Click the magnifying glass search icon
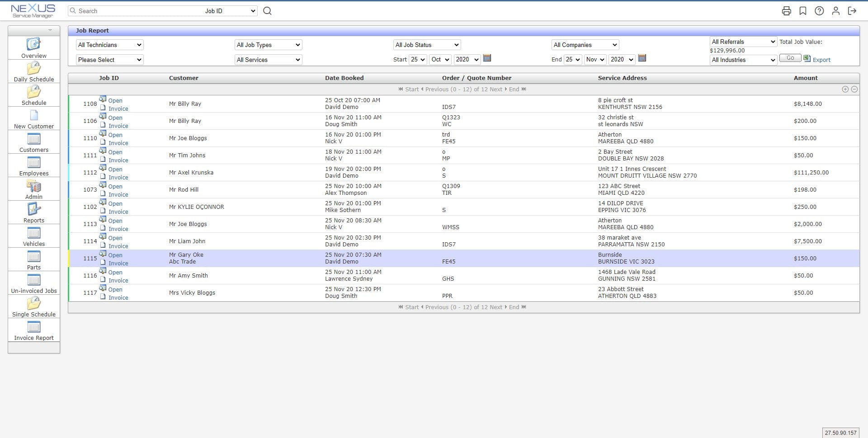868x438 pixels. [267, 10]
